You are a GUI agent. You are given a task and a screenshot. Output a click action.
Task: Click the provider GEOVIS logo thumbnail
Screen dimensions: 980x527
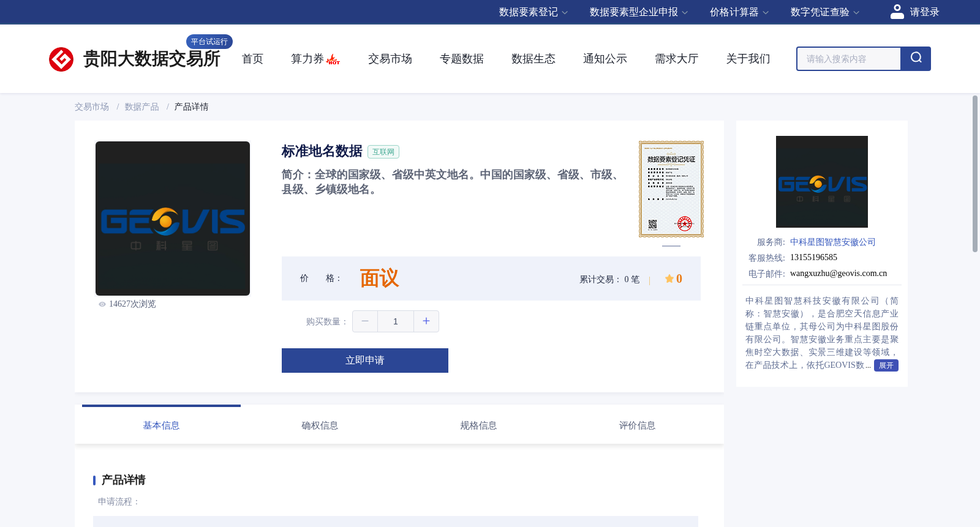[822, 182]
